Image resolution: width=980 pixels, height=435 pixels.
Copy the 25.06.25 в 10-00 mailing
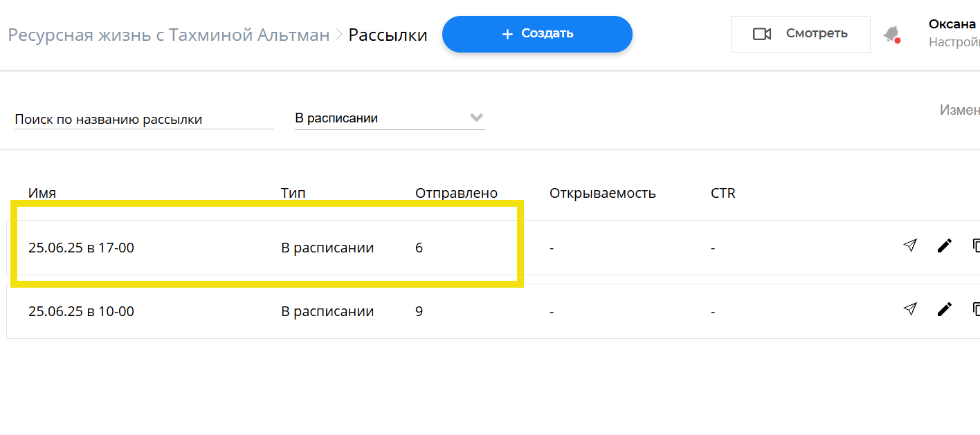click(976, 309)
